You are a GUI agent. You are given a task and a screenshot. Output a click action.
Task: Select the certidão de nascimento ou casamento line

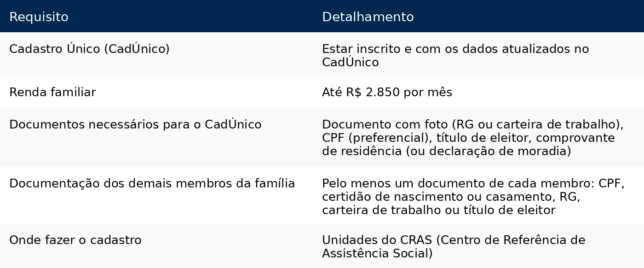click(x=451, y=197)
